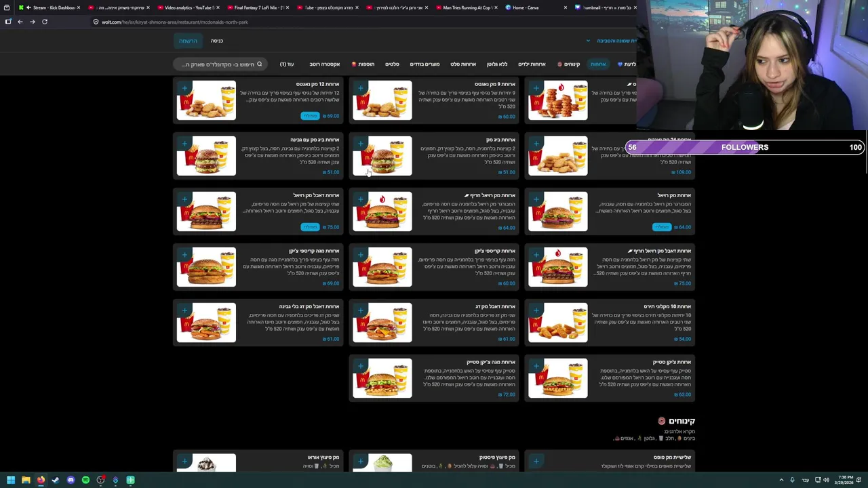Image resolution: width=868 pixels, height=488 pixels.
Task: Add the McPops trio dessert with plus icon
Action: point(536,462)
